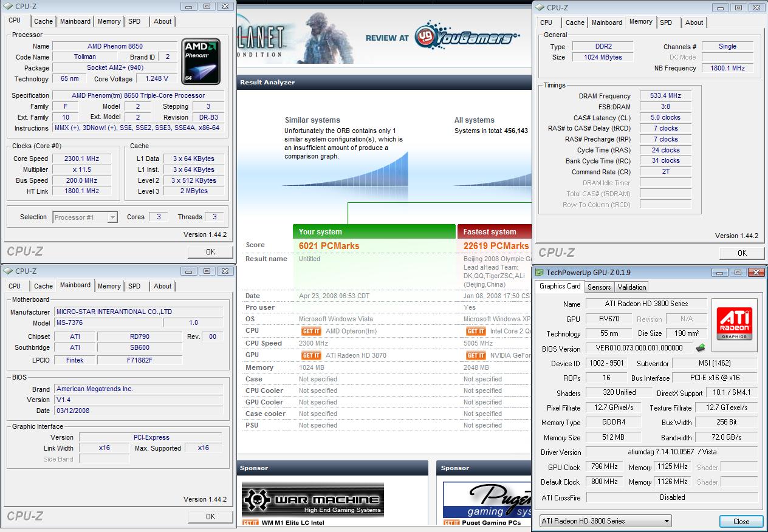
Task: Click the ATI CrossFire Disabled field
Action: click(671, 497)
